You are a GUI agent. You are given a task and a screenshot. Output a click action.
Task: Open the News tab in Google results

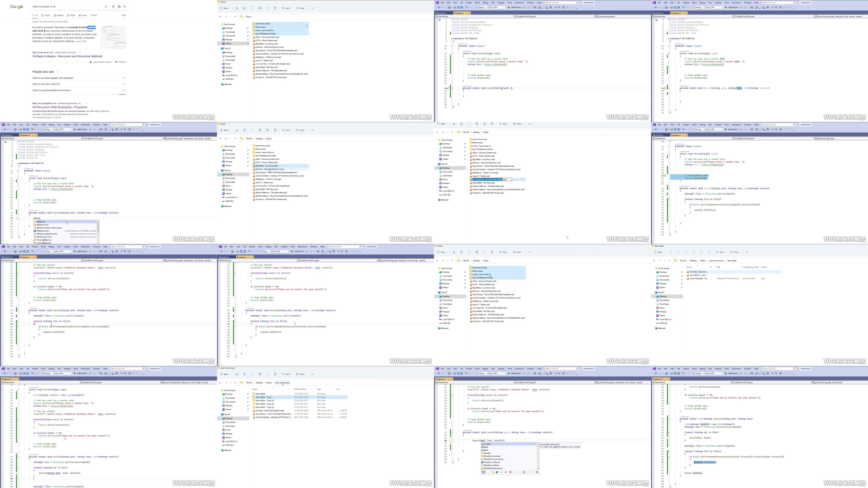tap(83, 15)
